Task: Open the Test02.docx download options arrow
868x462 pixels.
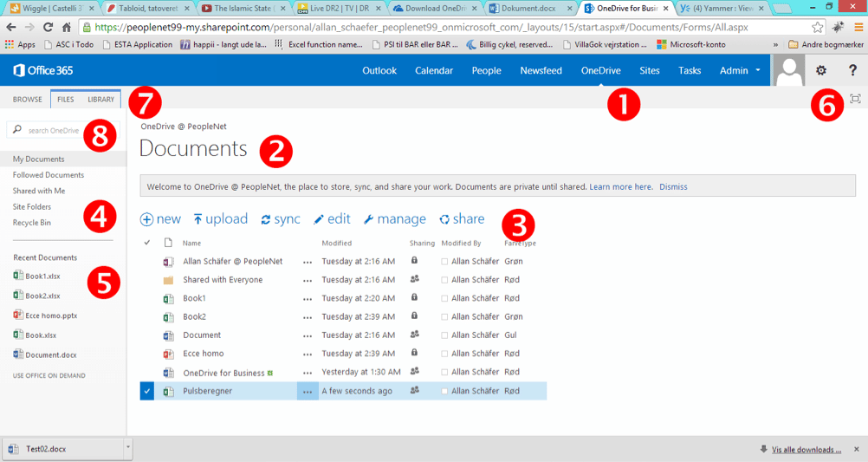Action: click(x=128, y=448)
